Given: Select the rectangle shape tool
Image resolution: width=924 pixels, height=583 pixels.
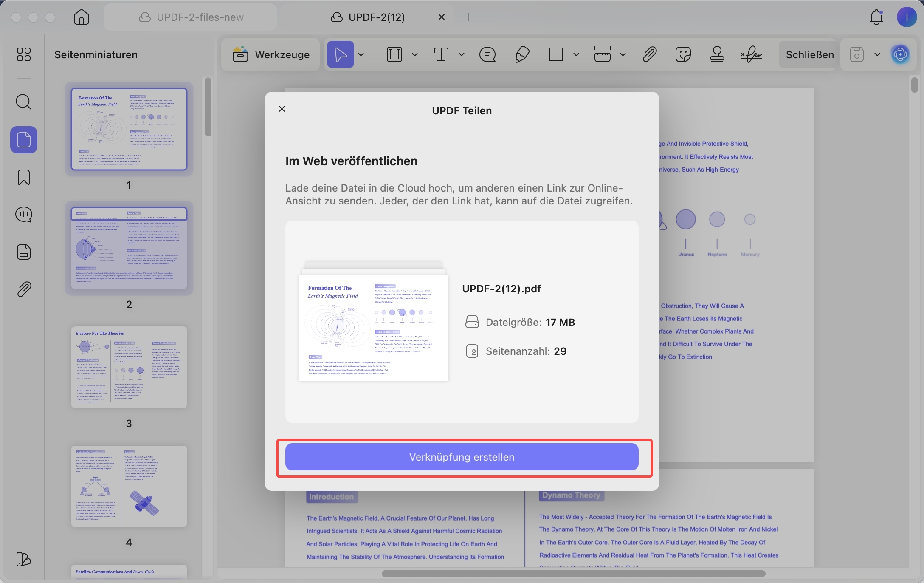Looking at the screenshot, I should tap(556, 54).
